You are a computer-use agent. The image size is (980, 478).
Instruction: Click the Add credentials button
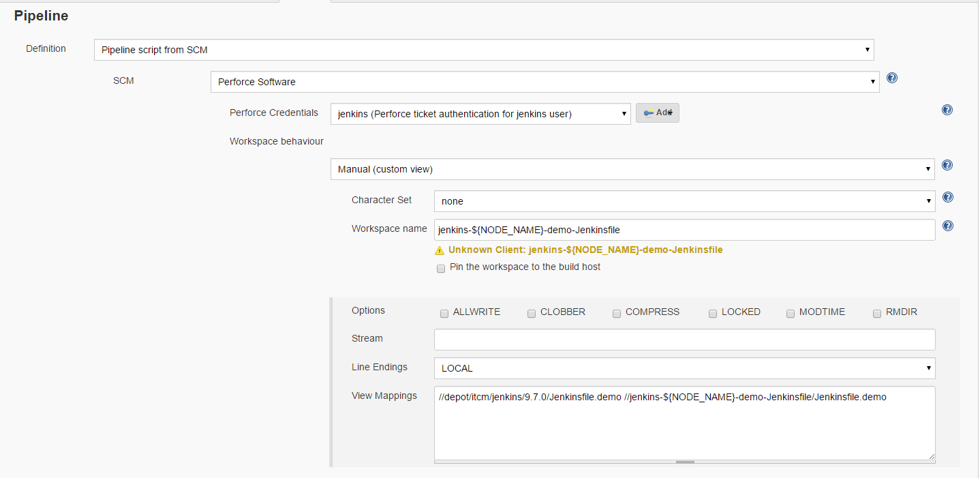coord(657,113)
